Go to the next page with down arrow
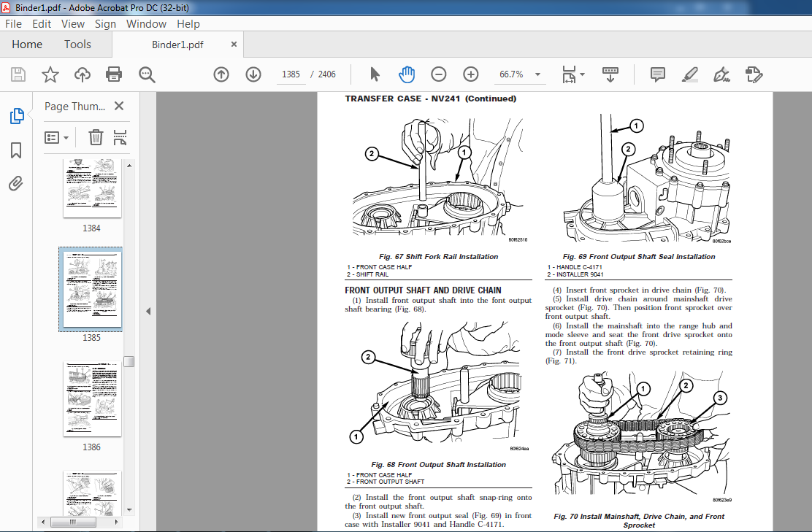The height and width of the screenshot is (532, 812). click(x=253, y=74)
